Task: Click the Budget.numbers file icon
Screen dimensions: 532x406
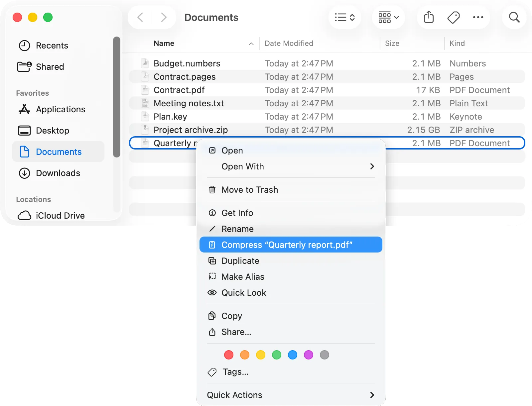Action: [x=145, y=63]
